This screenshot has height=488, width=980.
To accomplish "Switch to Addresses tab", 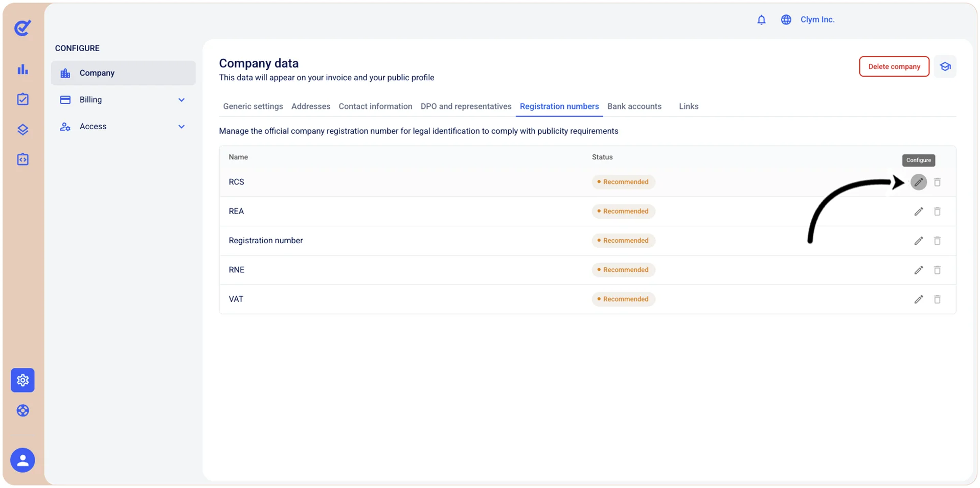I will pyautogui.click(x=311, y=106).
